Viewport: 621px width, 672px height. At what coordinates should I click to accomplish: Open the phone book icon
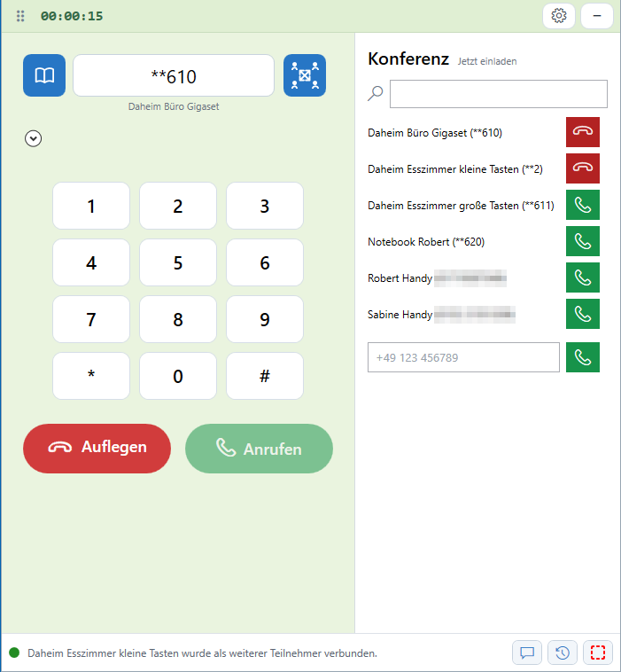[x=44, y=75]
